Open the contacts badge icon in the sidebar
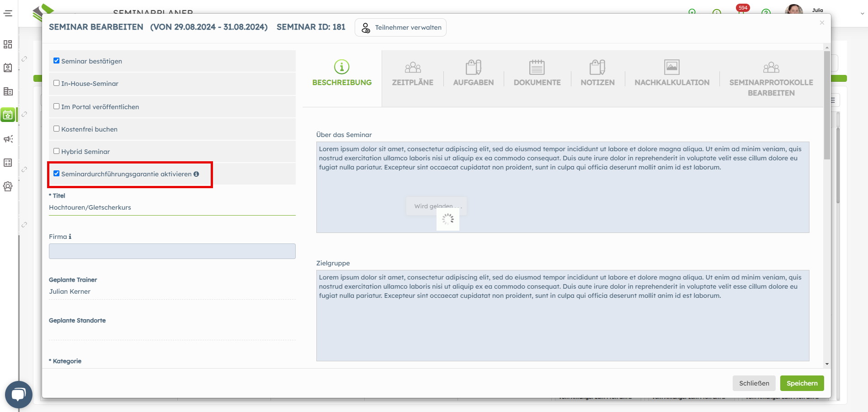This screenshot has width=868, height=412. pos(8,68)
